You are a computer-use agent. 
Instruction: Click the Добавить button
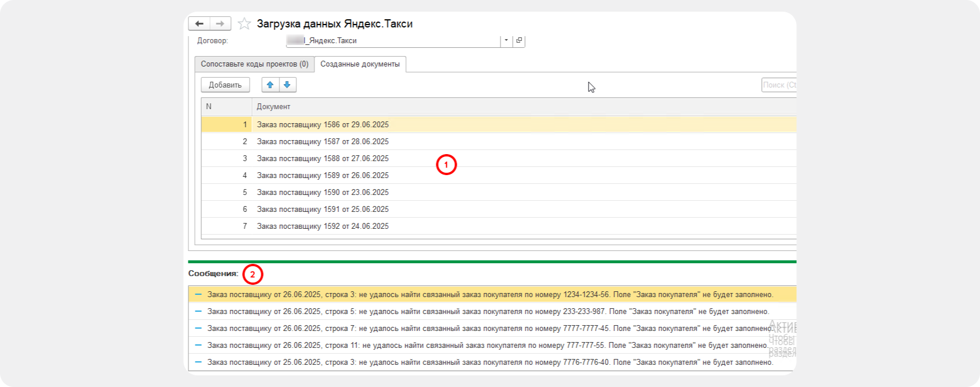225,85
